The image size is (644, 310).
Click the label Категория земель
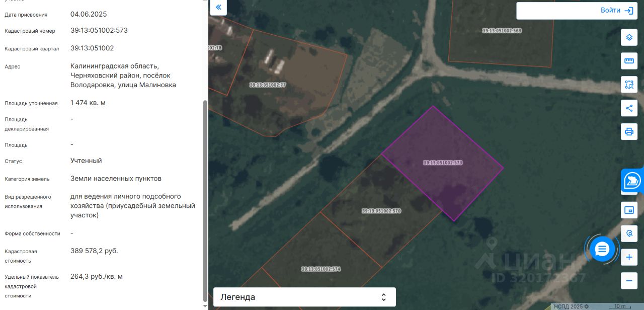click(x=27, y=179)
